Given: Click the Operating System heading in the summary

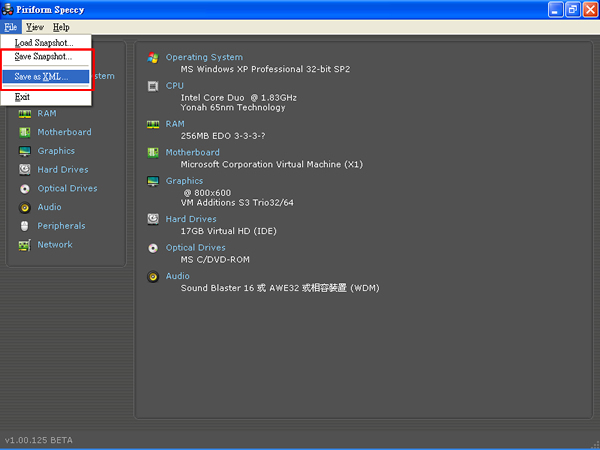Looking at the screenshot, I should [x=204, y=57].
